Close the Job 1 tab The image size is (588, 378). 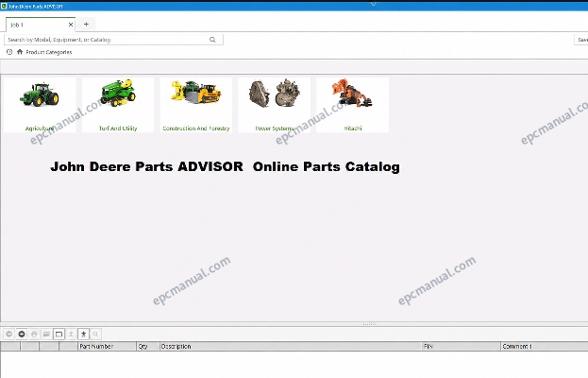tap(71, 25)
